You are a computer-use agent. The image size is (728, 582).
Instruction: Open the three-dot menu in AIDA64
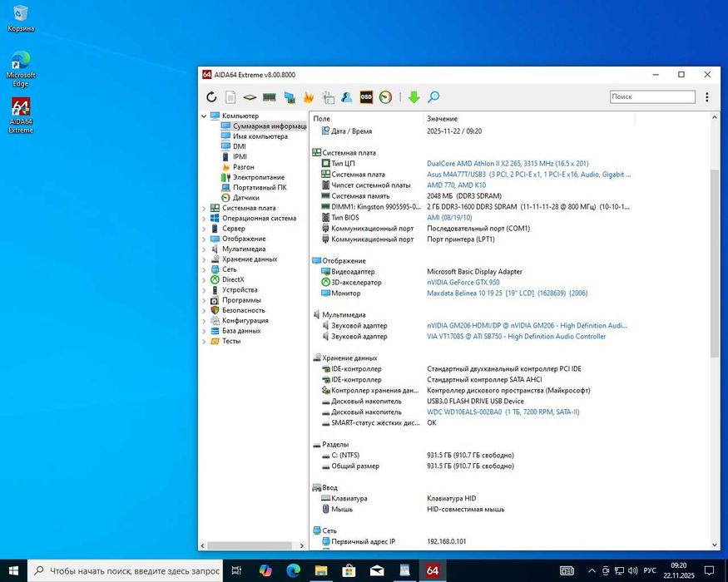(706, 97)
